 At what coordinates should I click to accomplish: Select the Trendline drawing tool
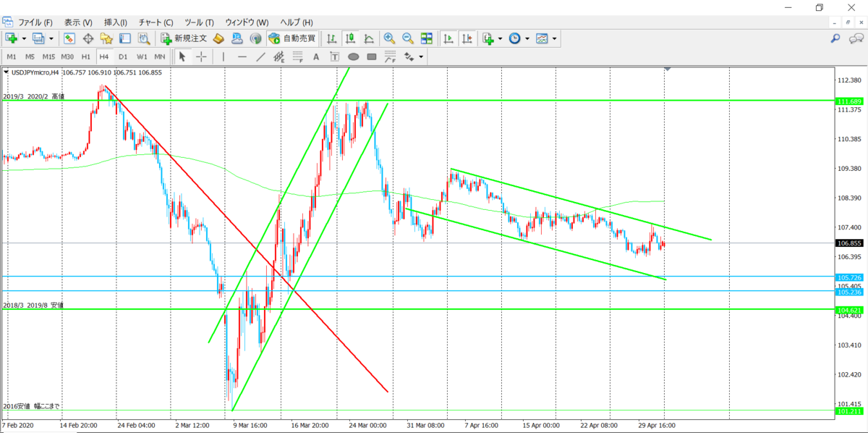[x=260, y=56]
